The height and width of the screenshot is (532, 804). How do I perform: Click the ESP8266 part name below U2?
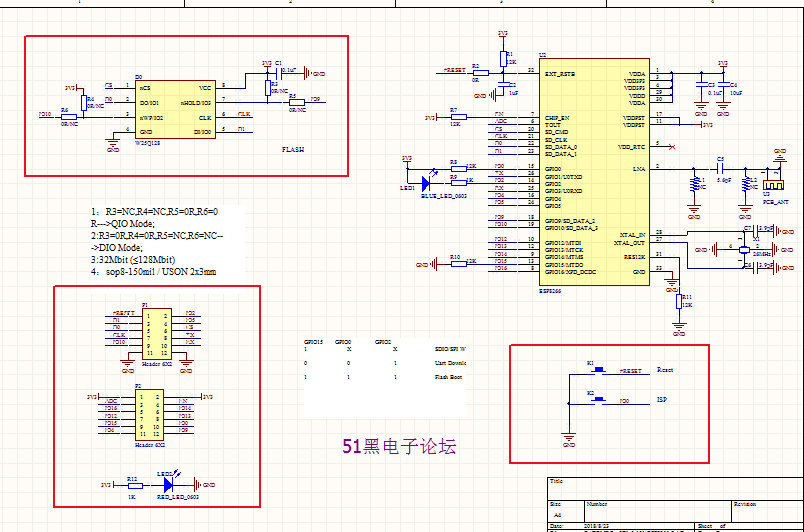coord(550,291)
